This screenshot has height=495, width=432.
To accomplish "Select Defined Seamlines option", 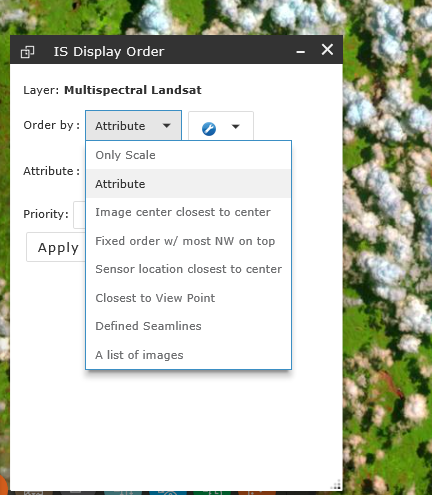I will coord(188,326).
